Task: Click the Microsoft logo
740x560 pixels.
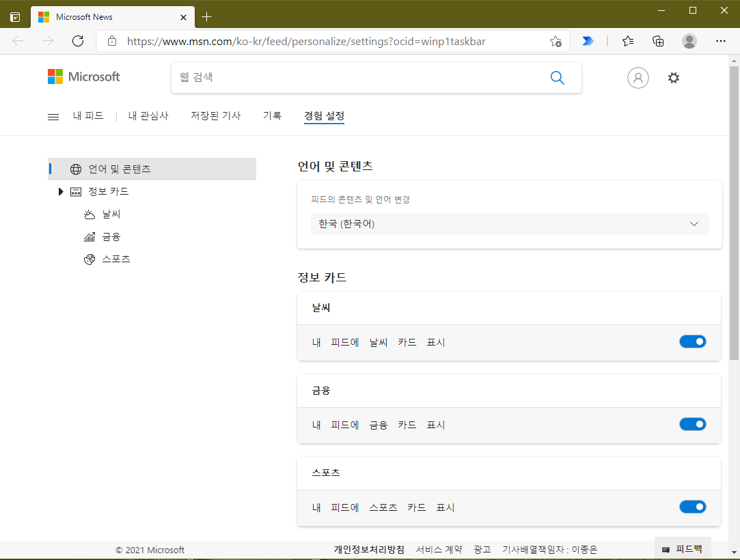Action: [83, 76]
